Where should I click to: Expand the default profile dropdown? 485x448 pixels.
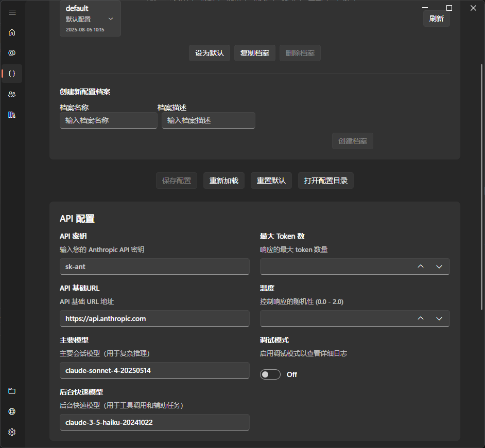click(90, 19)
